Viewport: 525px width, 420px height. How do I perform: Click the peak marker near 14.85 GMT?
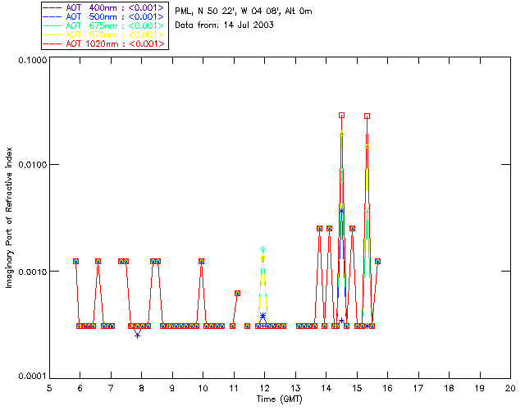[352, 228]
